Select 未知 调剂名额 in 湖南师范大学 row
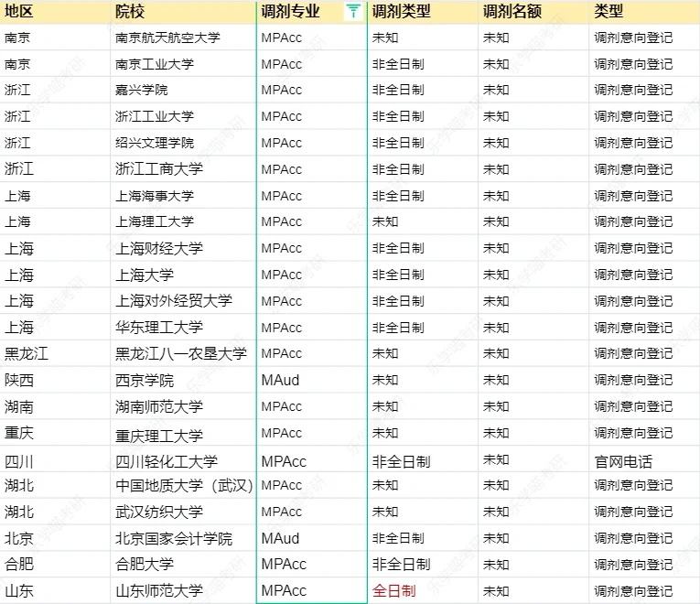700x604 pixels. point(496,406)
